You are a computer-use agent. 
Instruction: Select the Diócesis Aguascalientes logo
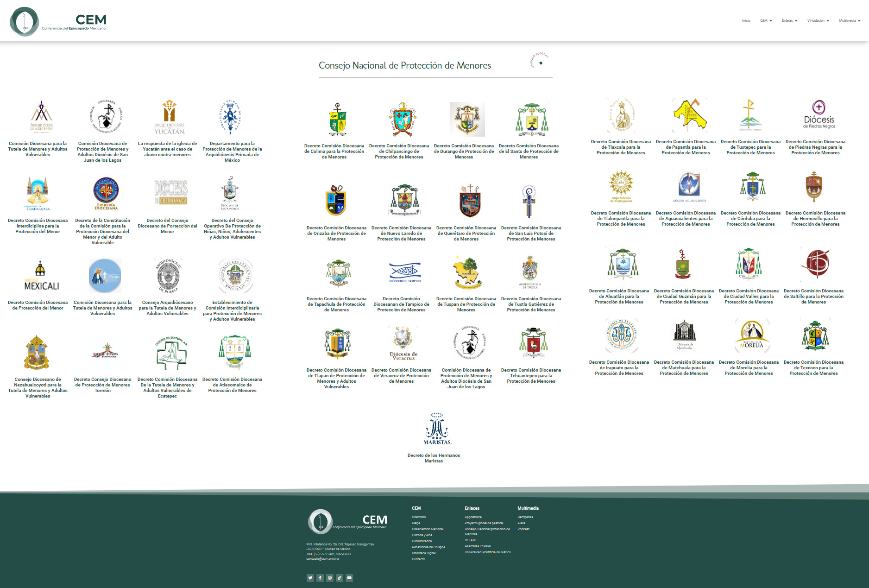pos(689,187)
